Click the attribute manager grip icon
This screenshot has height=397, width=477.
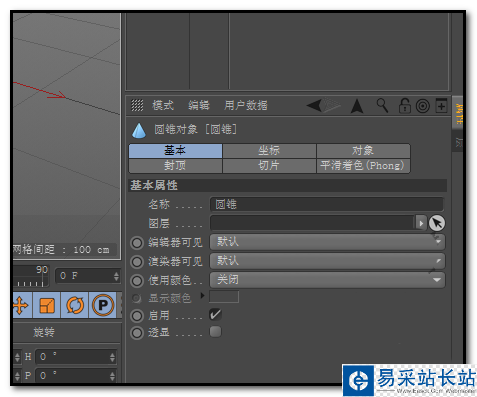point(137,105)
